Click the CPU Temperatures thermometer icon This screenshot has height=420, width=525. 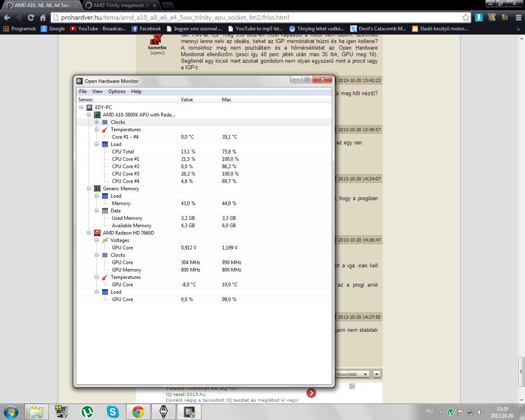coord(105,130)
